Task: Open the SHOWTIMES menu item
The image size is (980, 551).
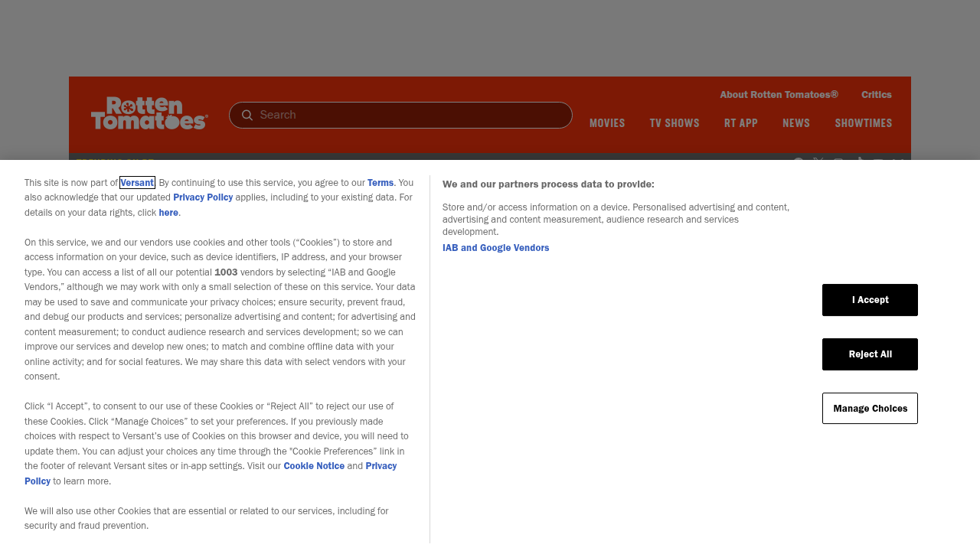Action: click(864, 123)
